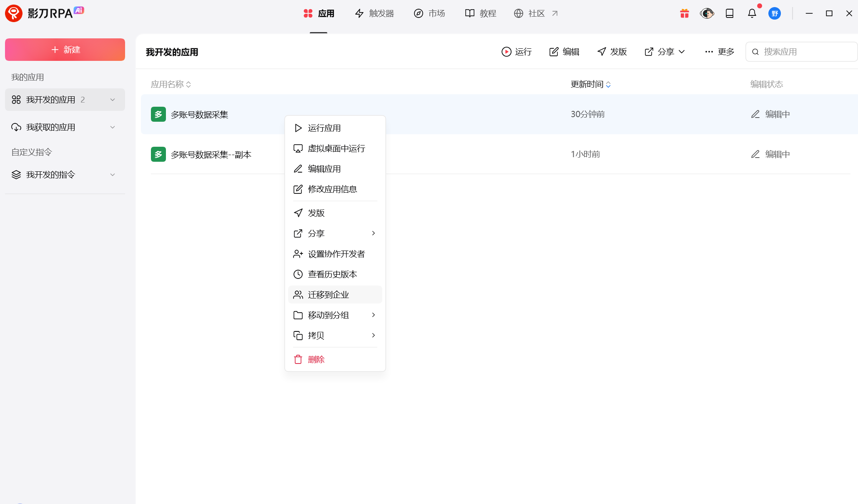Screen dimensions: 858x504
Task: Expand the 分享 submenu arrow in context menu
Action: click(x=373, y=233)
